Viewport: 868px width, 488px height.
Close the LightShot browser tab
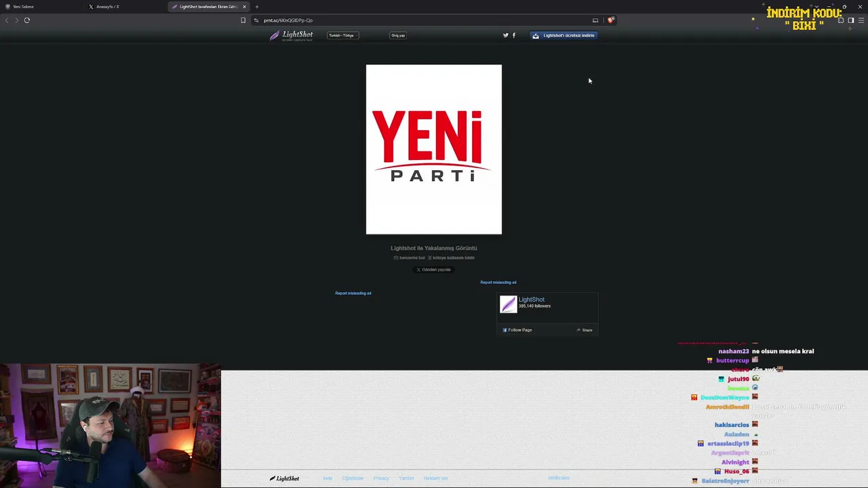(244, 7)
